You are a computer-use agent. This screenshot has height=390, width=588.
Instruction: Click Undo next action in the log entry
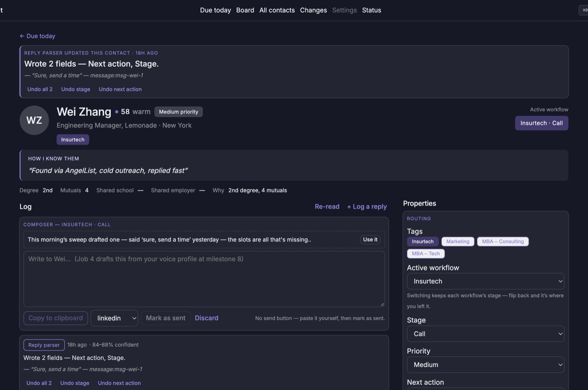[119, 383]
